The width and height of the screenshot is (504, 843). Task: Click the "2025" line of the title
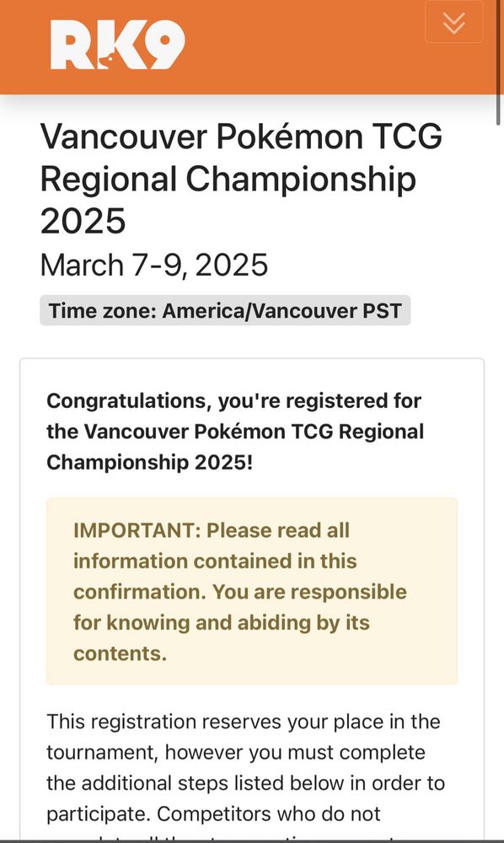click(83, 221)
